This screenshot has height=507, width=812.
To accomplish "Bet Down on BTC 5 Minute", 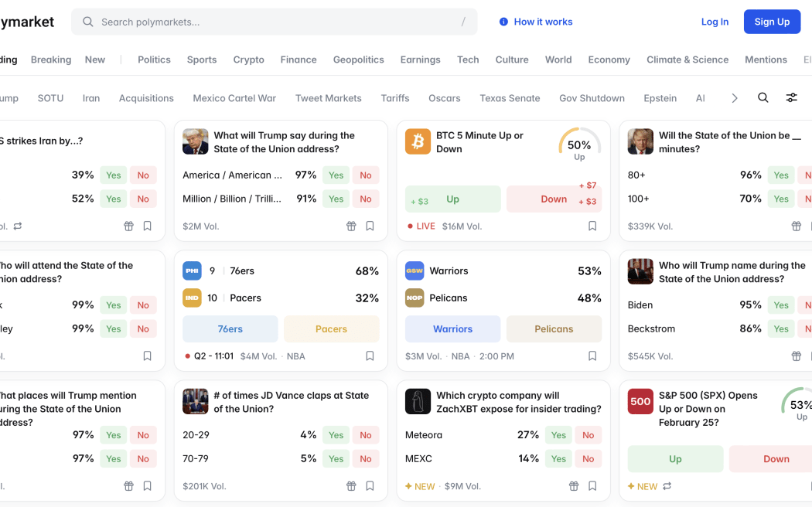I will click(554, 199).
